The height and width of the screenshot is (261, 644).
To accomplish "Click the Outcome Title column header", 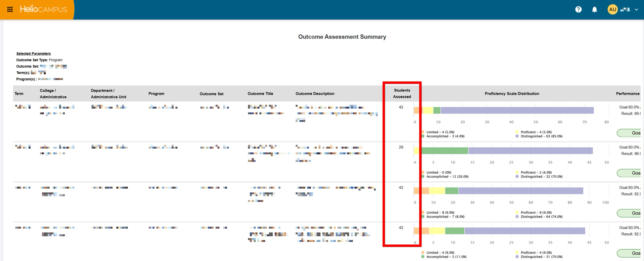I will click(x=260, y=93).
